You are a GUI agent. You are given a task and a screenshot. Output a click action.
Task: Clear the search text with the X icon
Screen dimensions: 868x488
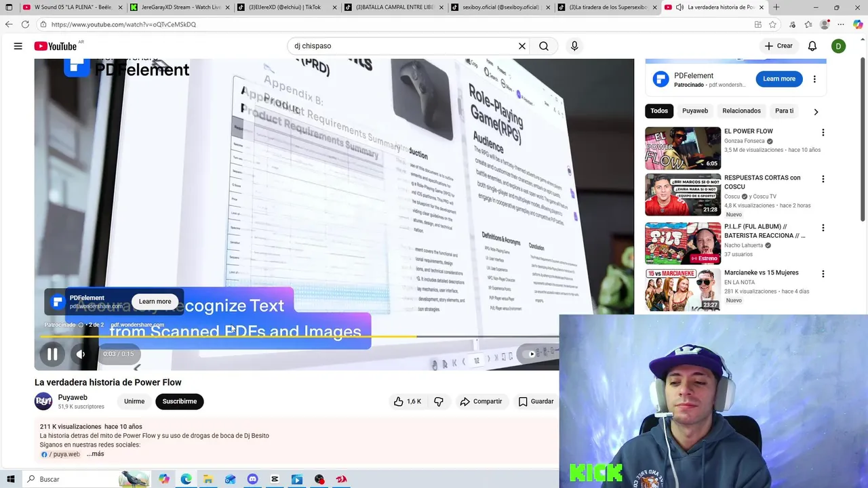click(522, 46)
